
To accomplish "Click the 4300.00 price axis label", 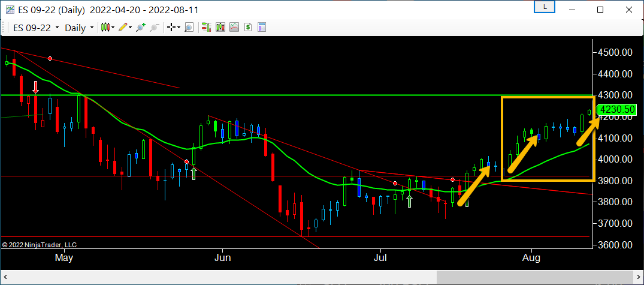I will pyautogui.click(x=616, y=95).
